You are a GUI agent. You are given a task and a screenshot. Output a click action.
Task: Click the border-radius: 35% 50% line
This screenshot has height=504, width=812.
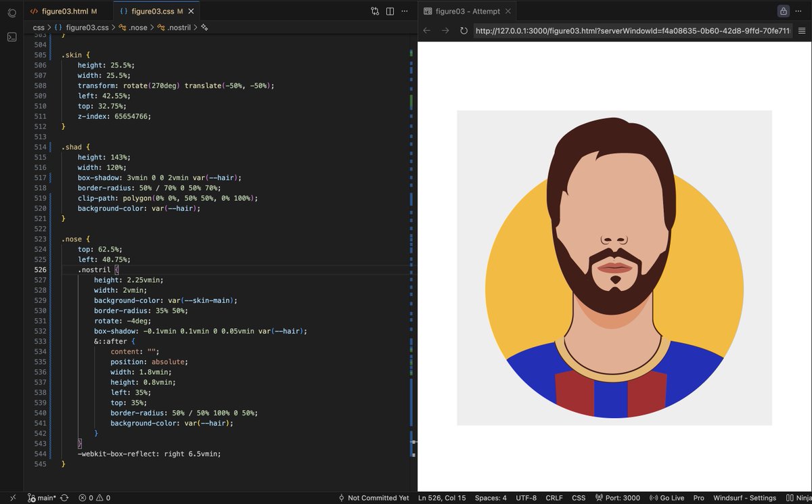[x=141, y=311]
